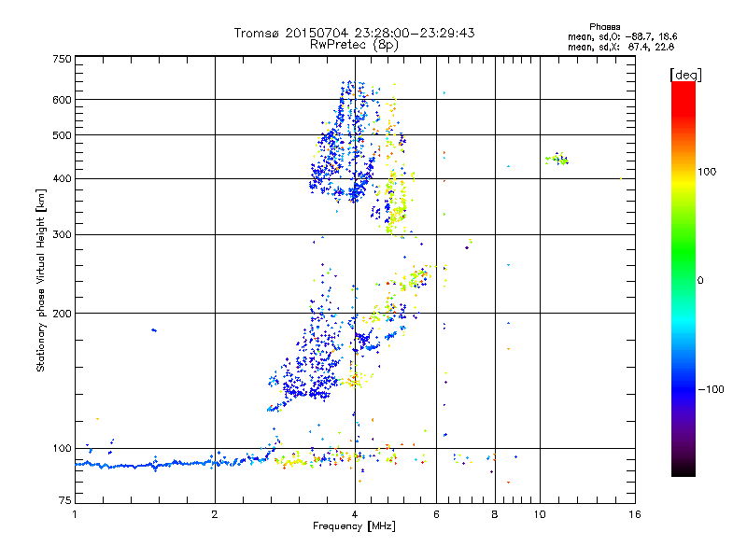Click the y-axis '100' tick label

[62, 449]
